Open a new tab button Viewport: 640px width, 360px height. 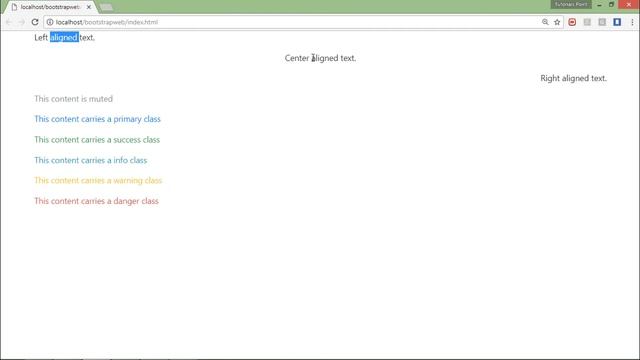coord(107,7)
